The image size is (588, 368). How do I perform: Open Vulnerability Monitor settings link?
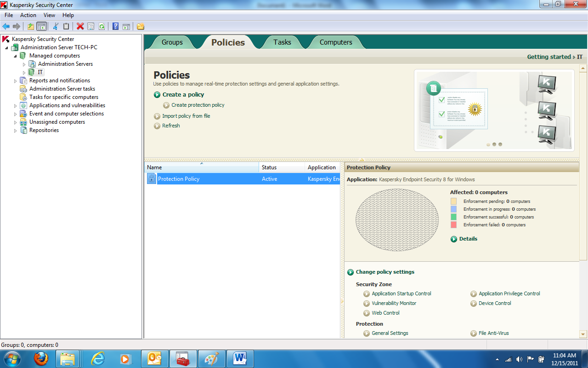pos(394,303)
